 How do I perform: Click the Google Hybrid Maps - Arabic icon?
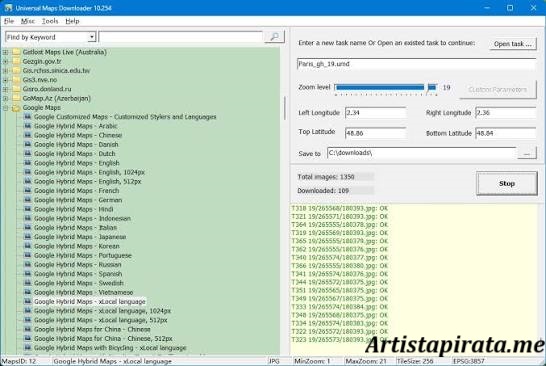[x=28, y=126]
